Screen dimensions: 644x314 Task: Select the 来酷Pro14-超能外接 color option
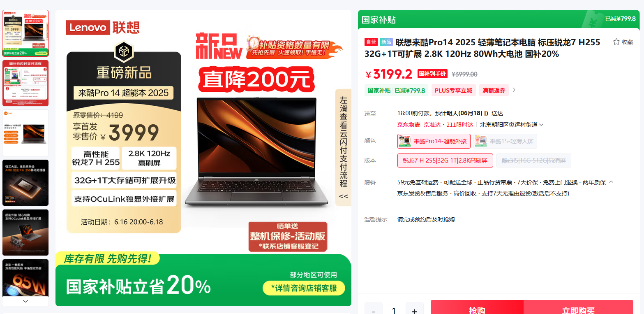434,141
